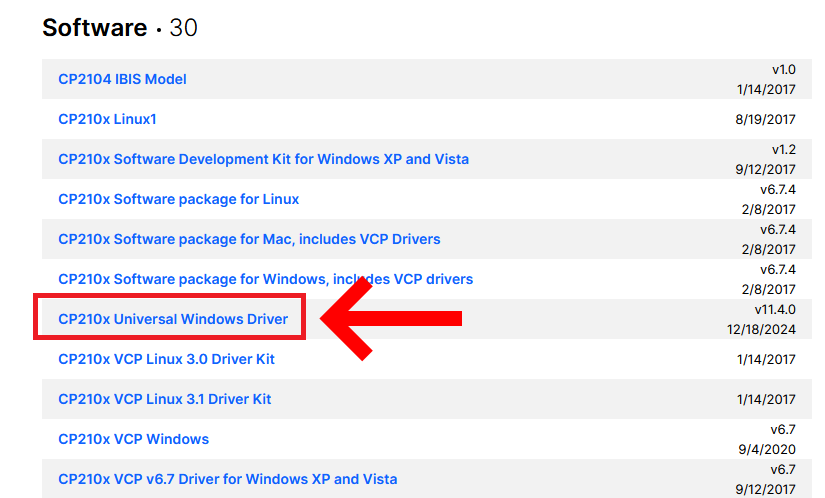Click the v1.2 version of Development Kit
The image size is (825, 498).
[x=783, y=149]
